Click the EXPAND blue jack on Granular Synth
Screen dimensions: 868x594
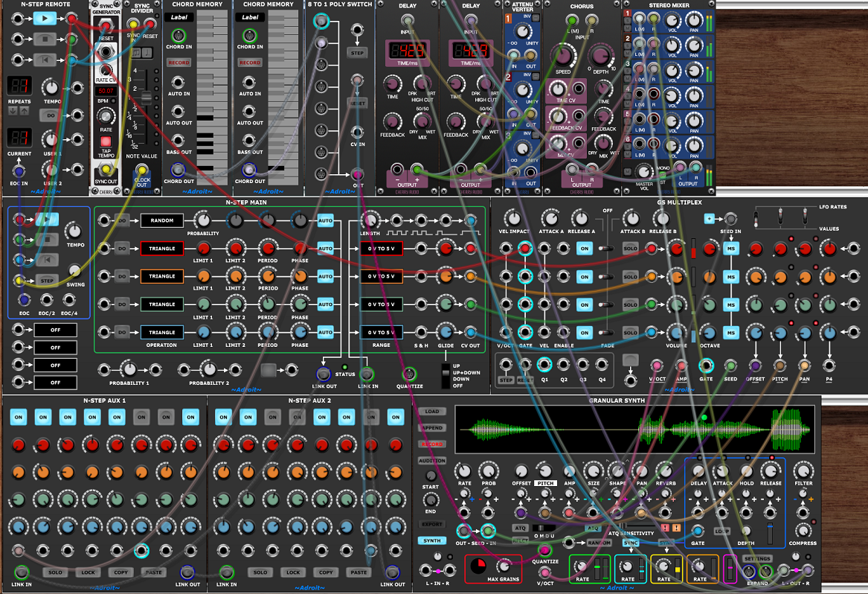coord(749,571)
